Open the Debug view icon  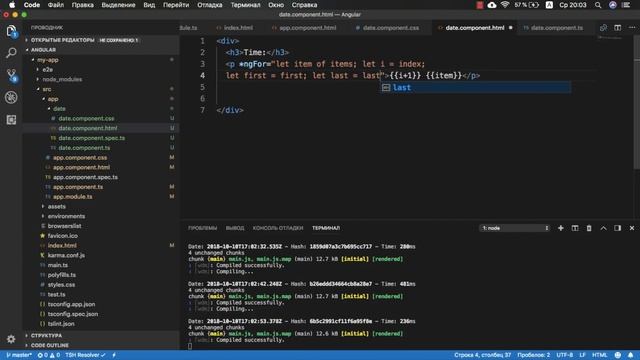[11, 97]
